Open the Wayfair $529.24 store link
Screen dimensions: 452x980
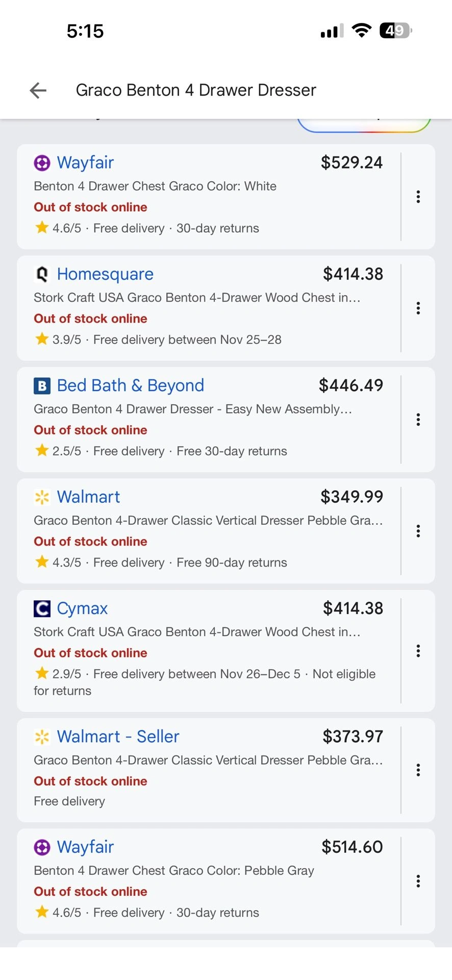pos(85,163)
